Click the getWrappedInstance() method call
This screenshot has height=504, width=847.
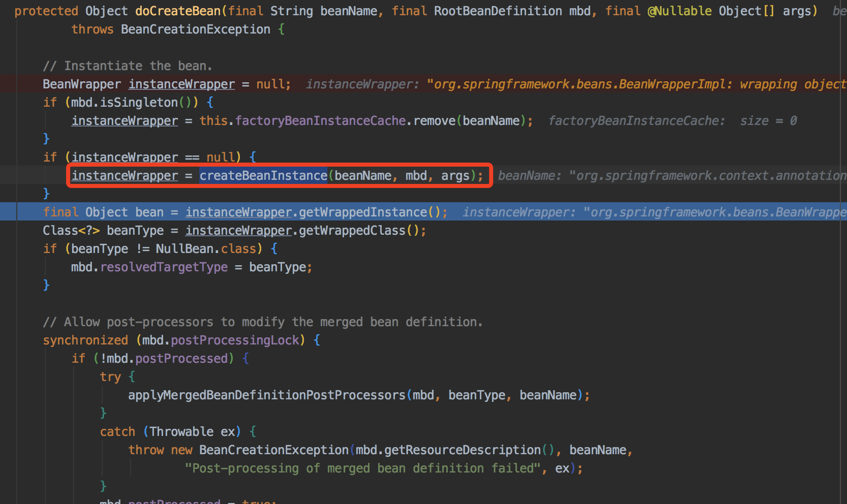coord(370,212)
